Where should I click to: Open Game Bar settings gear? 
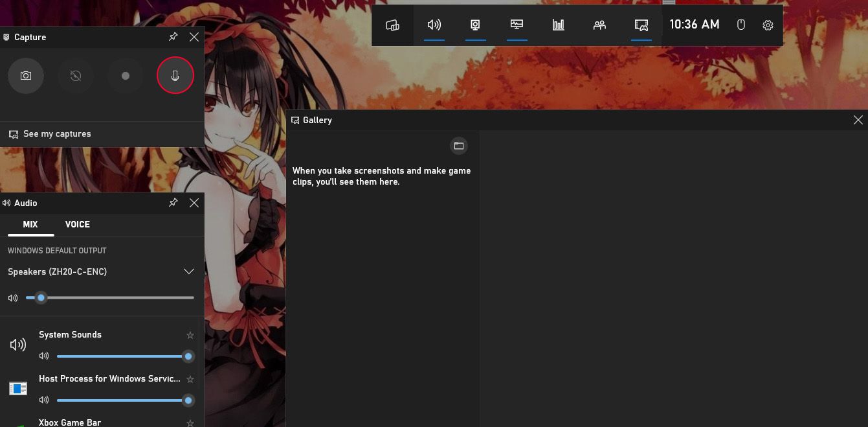(768, 25)
